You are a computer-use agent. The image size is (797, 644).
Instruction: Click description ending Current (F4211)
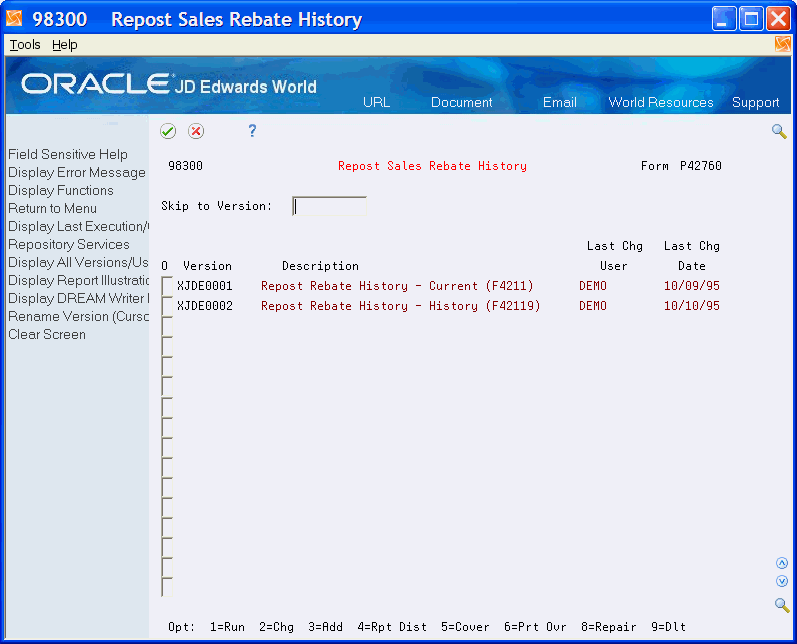[397, 286]
